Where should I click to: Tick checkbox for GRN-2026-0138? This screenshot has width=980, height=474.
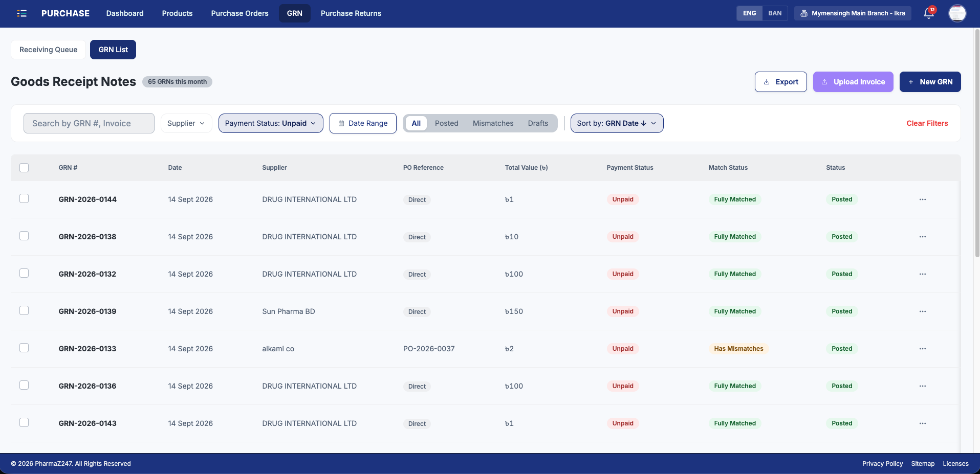pyautogui.click(x=24, y=236)
